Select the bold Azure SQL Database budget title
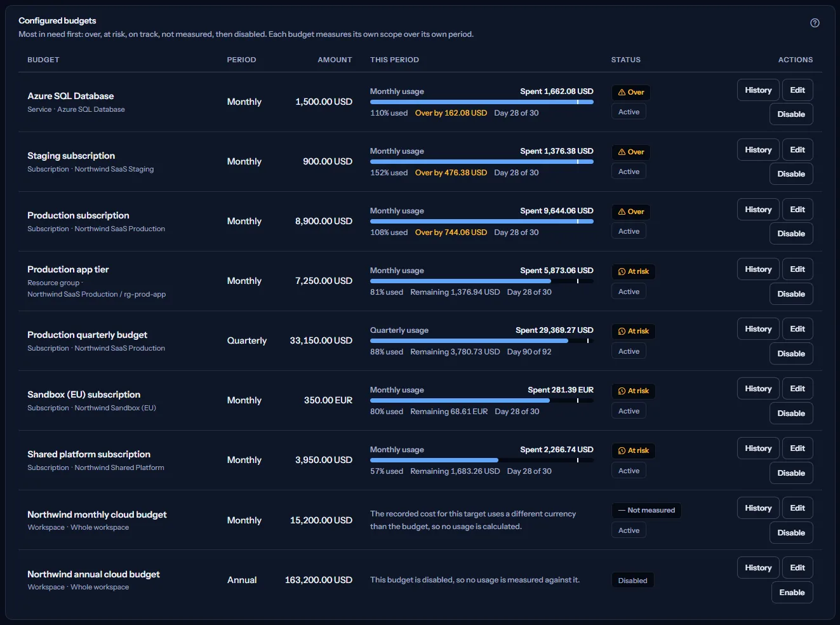The height and width of the screenshot is (625, 840). [x=70, y=96]
